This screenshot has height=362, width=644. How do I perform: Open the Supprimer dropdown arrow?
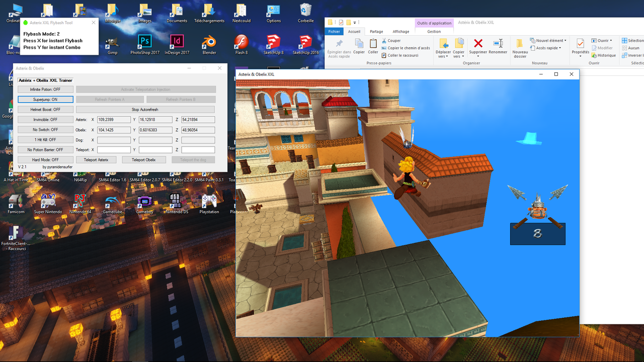(478, 56)
